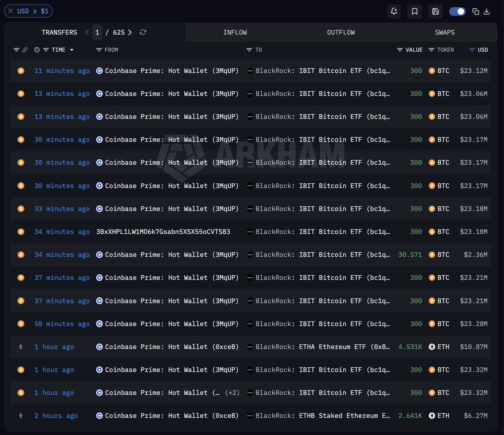Go to previous transfers page
Image resolution: width=504 pixels, height=435 pixels.
click(x=87, y=32)
